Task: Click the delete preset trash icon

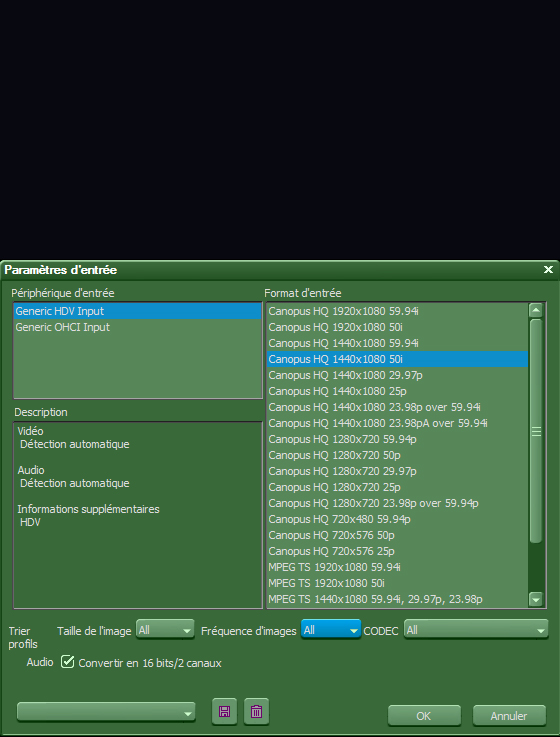Action: coord(256,711)
